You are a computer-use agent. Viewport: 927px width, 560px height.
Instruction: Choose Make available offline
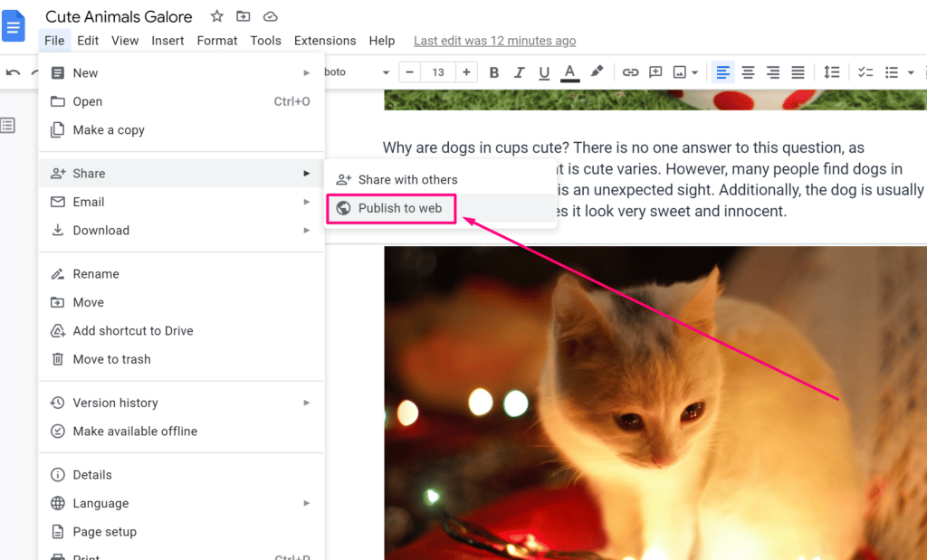click(x=181, y=432)
